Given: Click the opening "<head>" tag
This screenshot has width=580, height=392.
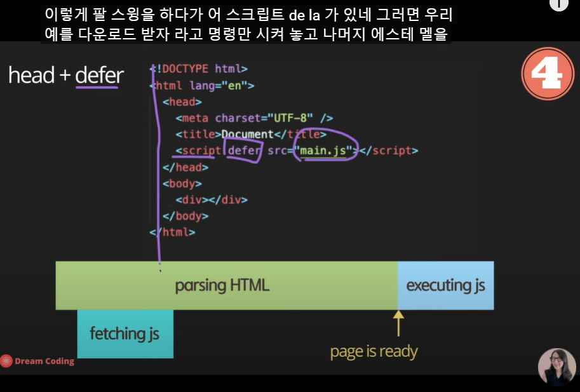Looking at the screenshot, I should pyautogui.click(x=182, y=102).
